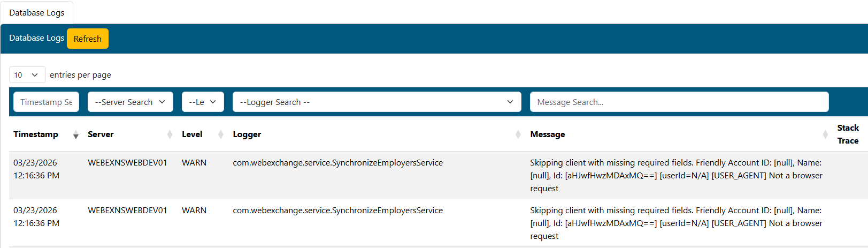Screen dimensions: 868x248
Task: Select the first WARN log row message
Action: click(676, 175)
